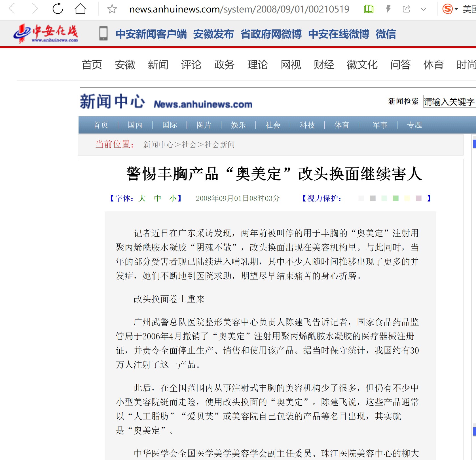Click 社会新闻 in the breadcrumb path
Screen dimensions: 476x460
click(220, 145)
